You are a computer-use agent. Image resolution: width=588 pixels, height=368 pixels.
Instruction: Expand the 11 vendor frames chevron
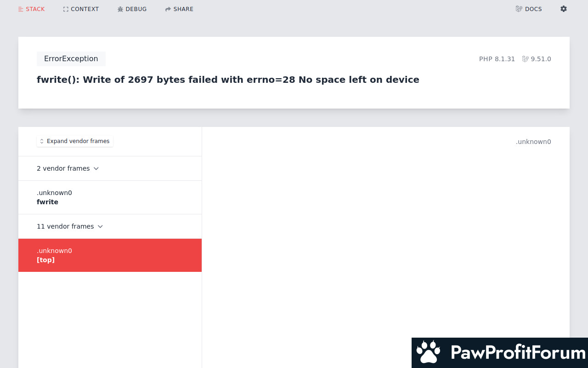click(100, 226)
